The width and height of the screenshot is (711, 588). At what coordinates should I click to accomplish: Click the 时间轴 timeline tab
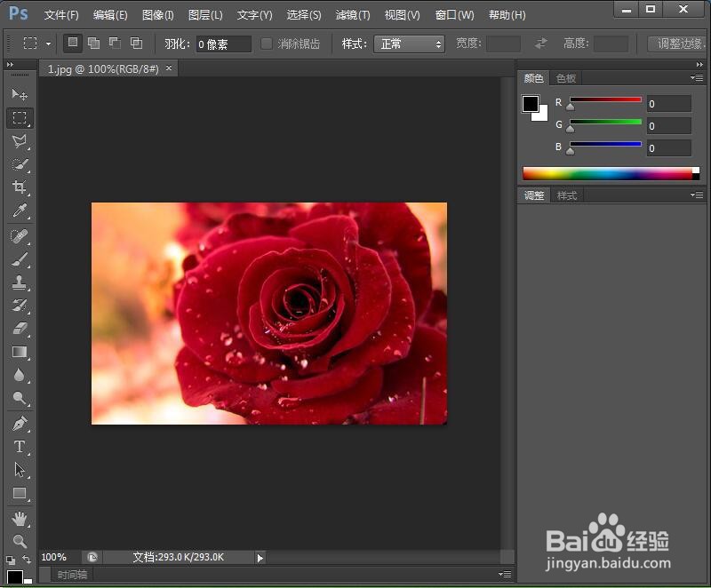[x=72, y=575]
